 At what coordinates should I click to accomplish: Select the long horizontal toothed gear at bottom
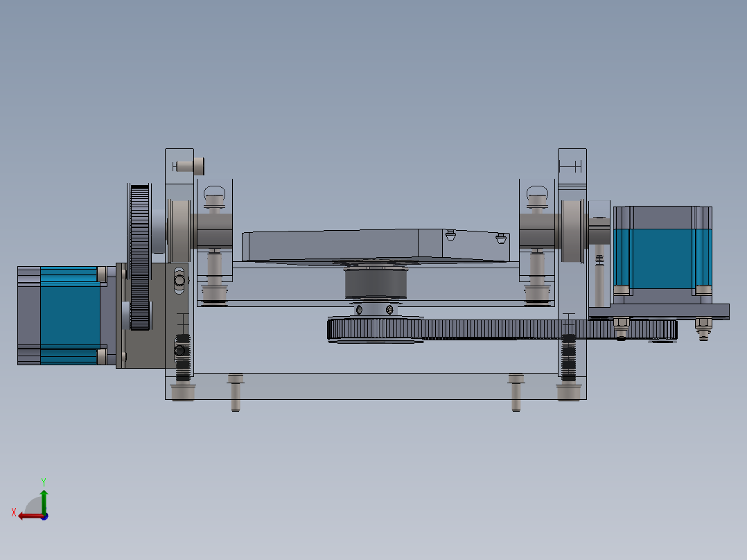502,330
